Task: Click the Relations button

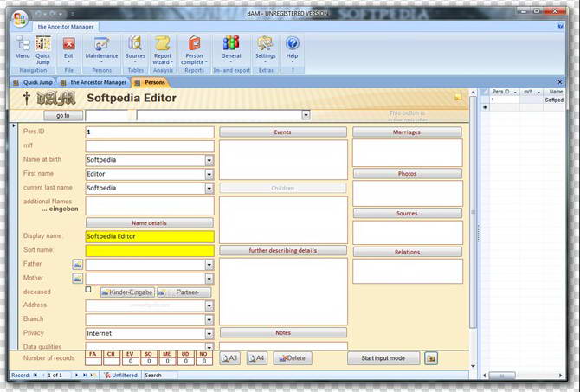Action: point(407,252)
